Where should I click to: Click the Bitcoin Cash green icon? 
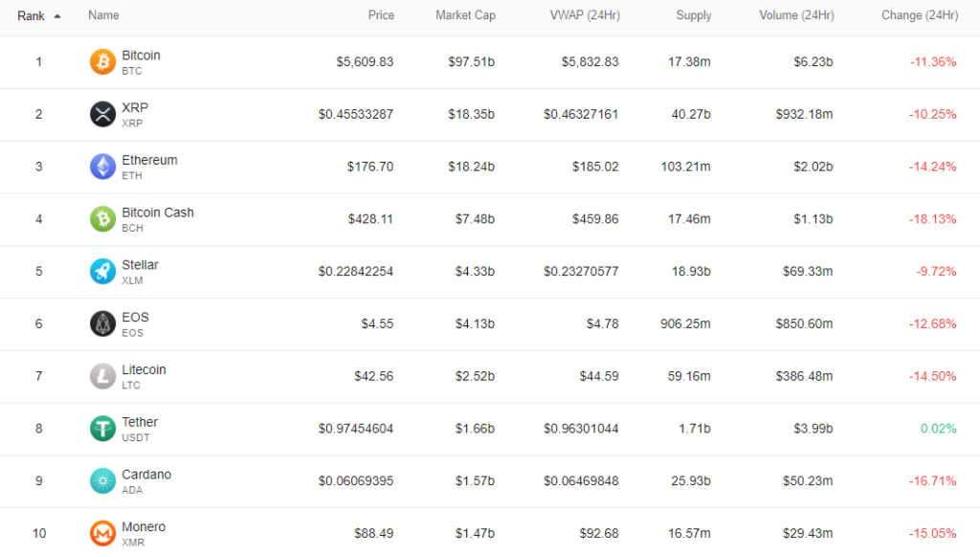point(102,218)
